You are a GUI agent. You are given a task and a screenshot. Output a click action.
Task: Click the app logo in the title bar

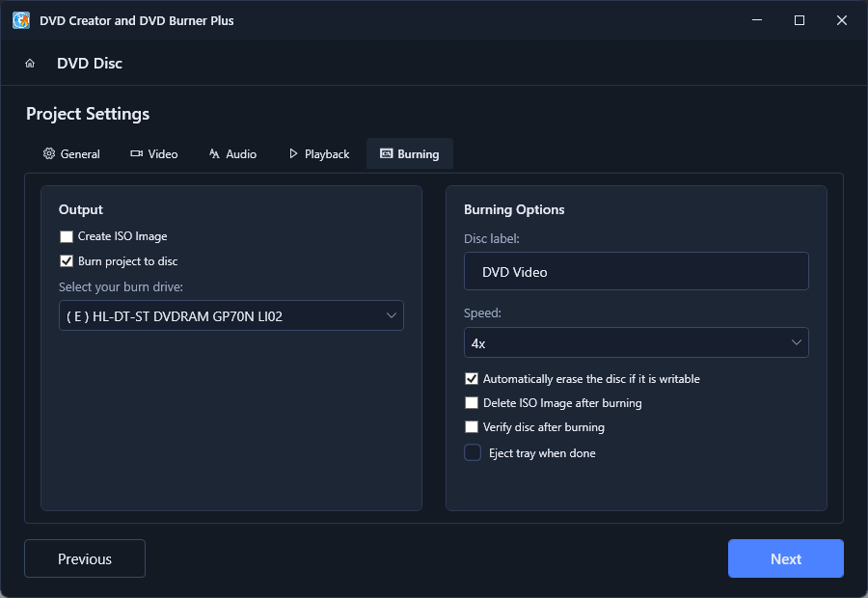[21, 20]
